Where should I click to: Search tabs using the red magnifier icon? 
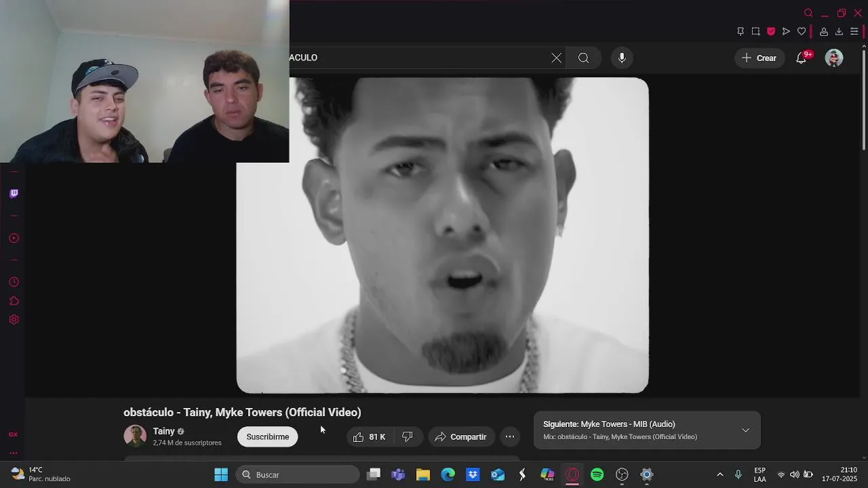coord(808,13)
